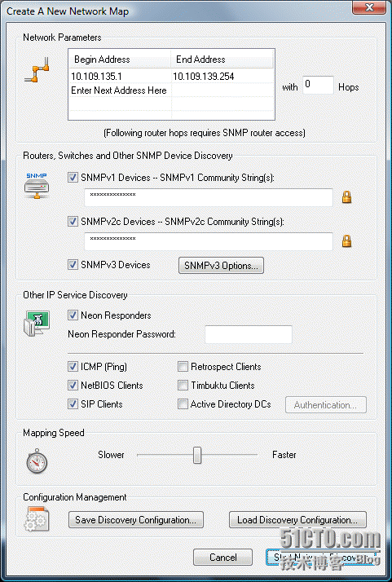Click the lock icon beside SNMPv1 community string
392x582 pixels.
pyautogui.click(x=346, y=197)
